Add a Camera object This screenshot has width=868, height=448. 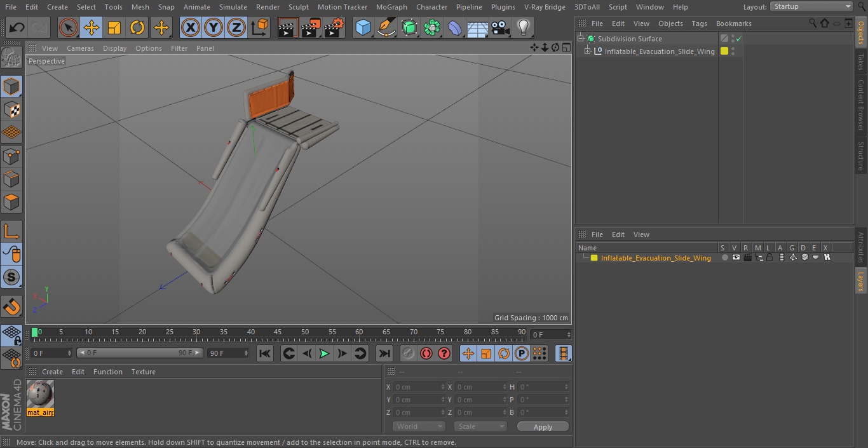[500, 27]
